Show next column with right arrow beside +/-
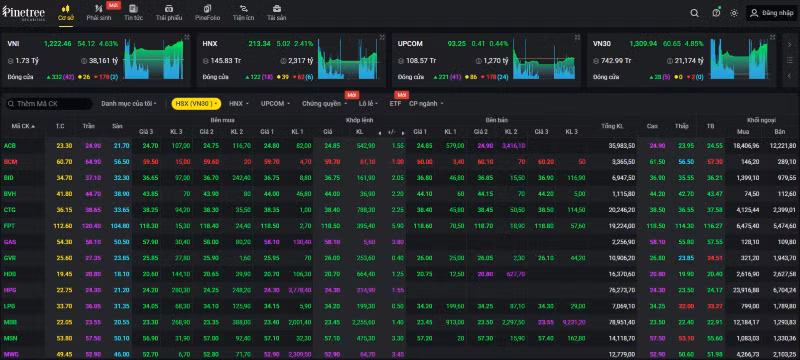800x360 pixels. 403,133
